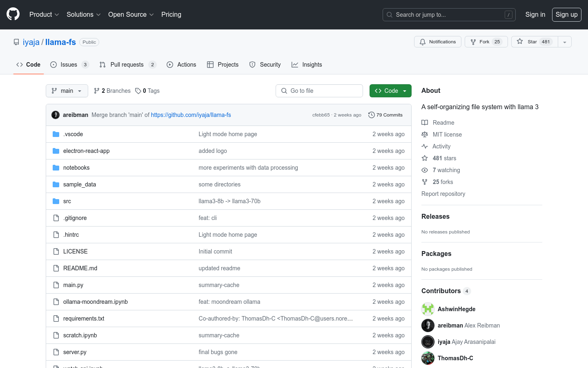Click the GitHub octocat logo
This screenshot has height=368, width=588.
coord(13,14)
